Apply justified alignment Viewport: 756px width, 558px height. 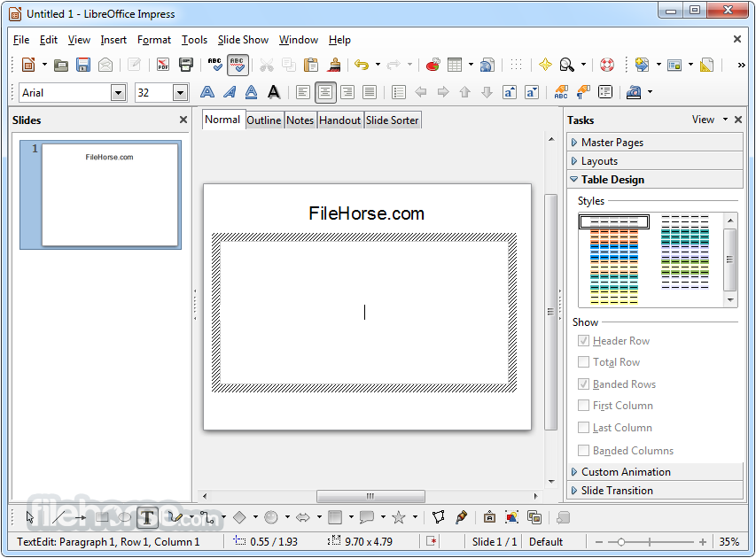(370, 92)
